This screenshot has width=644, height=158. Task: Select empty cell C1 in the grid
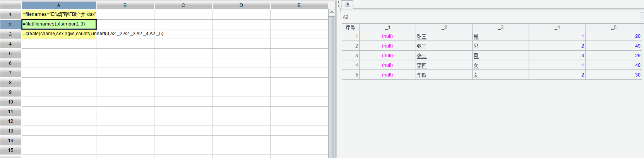183,15
